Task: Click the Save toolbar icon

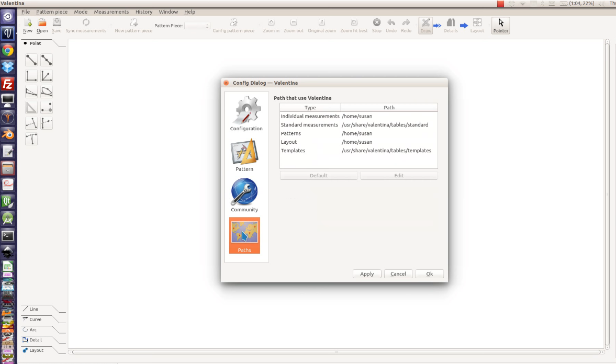Action: coord(57,26)
